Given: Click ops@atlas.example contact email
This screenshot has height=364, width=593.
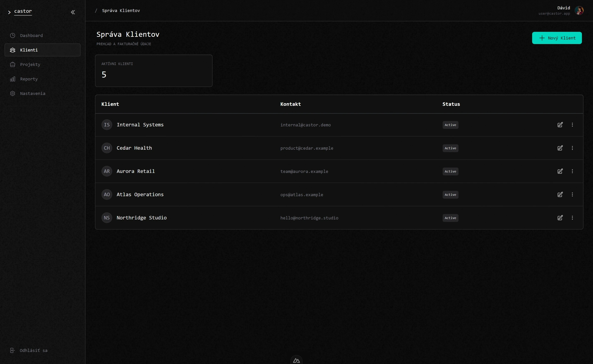Looking at the screenshot, I should point(302,195).
